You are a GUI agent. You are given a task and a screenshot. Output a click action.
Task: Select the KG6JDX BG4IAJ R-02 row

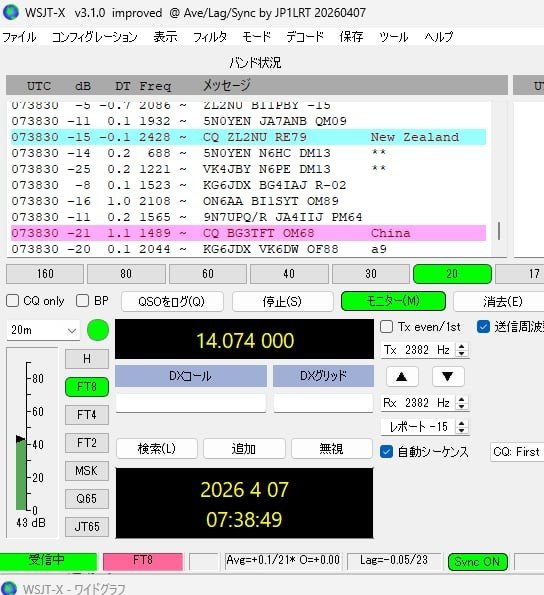point(248,185)
